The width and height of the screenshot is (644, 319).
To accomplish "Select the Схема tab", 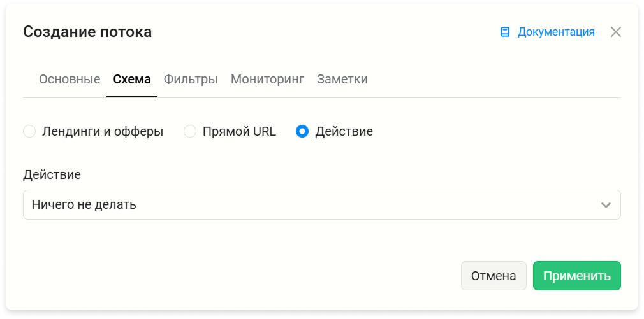I will click(132, 79).
